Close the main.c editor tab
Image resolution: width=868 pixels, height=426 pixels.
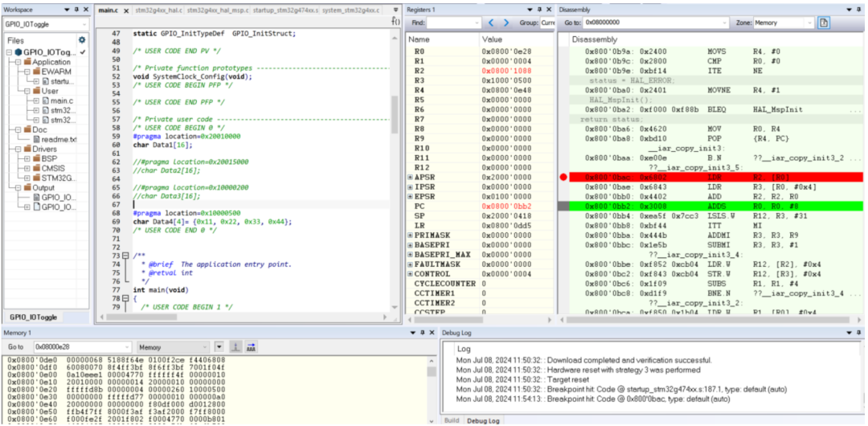[x=125, y=10]
